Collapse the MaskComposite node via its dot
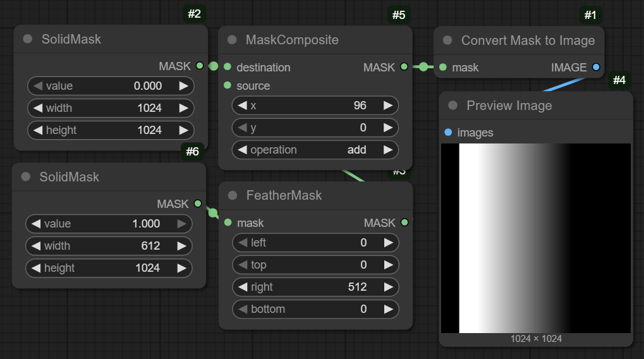This screenshot has height=359, width=644. (x=232, y=40)
